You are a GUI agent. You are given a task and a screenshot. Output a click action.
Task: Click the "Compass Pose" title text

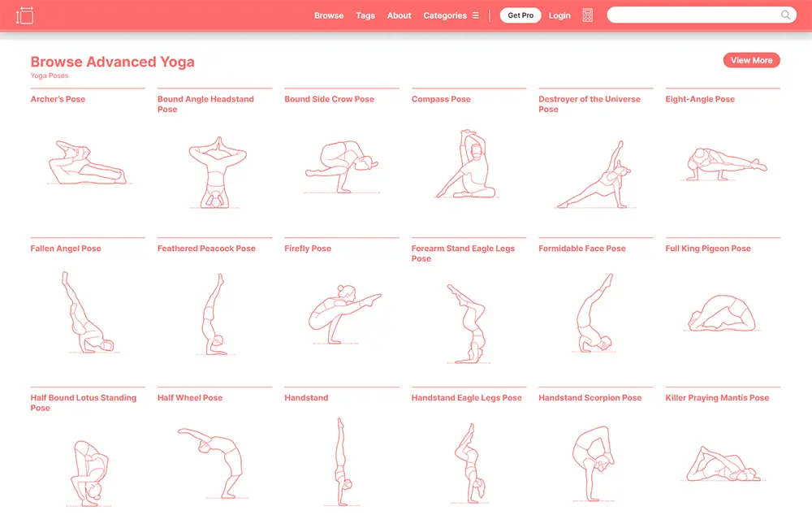[x=441, y=99]
